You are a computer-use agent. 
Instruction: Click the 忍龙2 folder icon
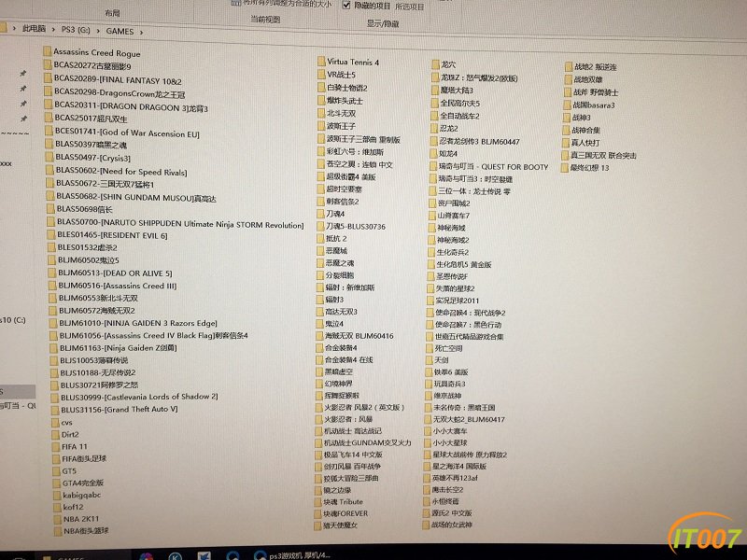434,129
